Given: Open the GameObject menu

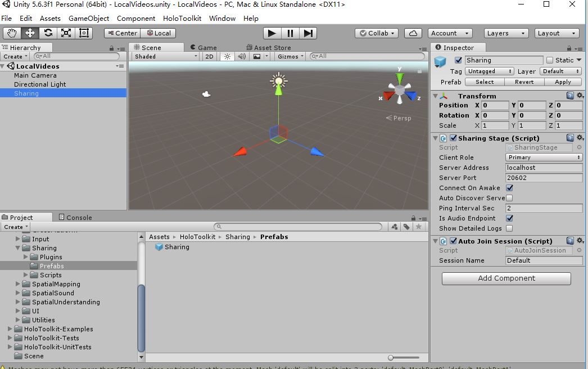Looking at the screenshot, I should click(x=88, y=19).
